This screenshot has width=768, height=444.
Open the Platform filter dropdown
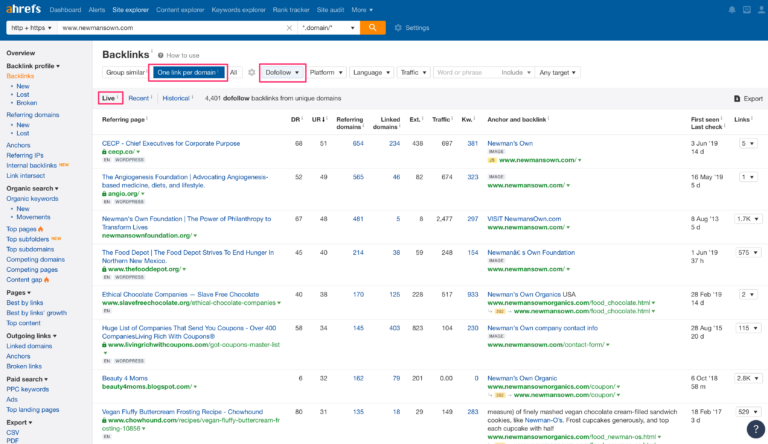(326, 73)
